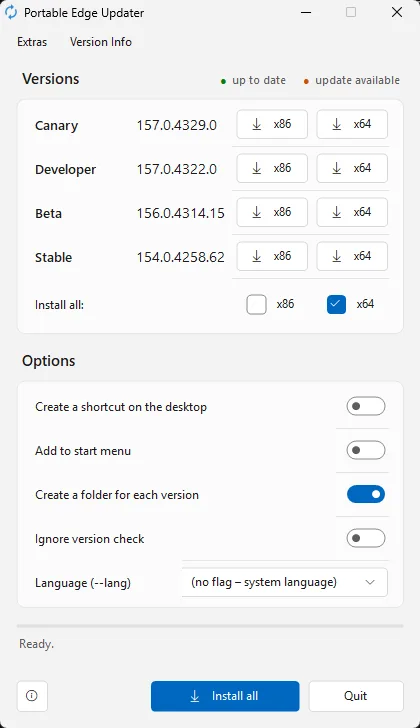420x728 pixels.
Task: Turn on Add to start menu toggle
Action: 366,450
